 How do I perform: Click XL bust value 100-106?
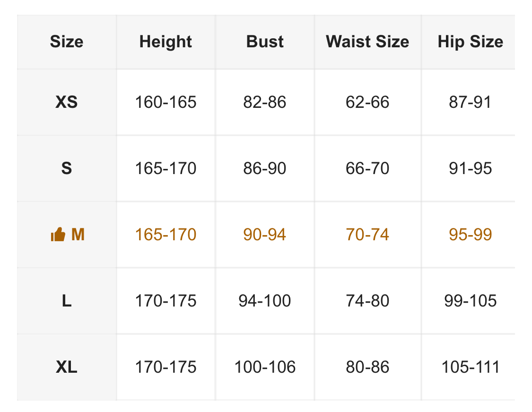pyautogui.click(x=265, y=367)
